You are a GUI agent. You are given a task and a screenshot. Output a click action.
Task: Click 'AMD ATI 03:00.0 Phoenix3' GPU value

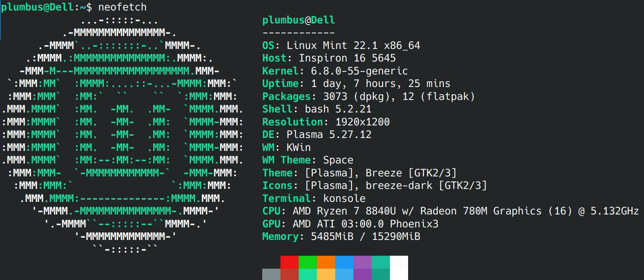pyautogui.click(x=366, y=224)
